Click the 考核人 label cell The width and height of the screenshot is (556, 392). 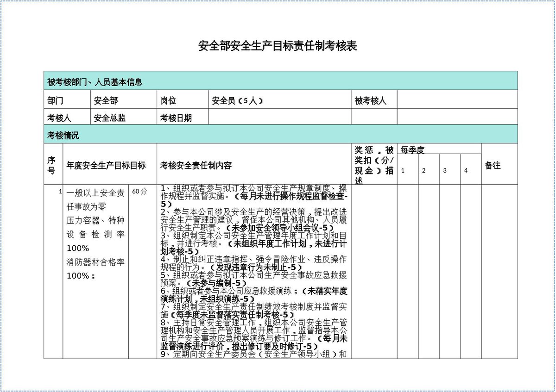point(66,117)
